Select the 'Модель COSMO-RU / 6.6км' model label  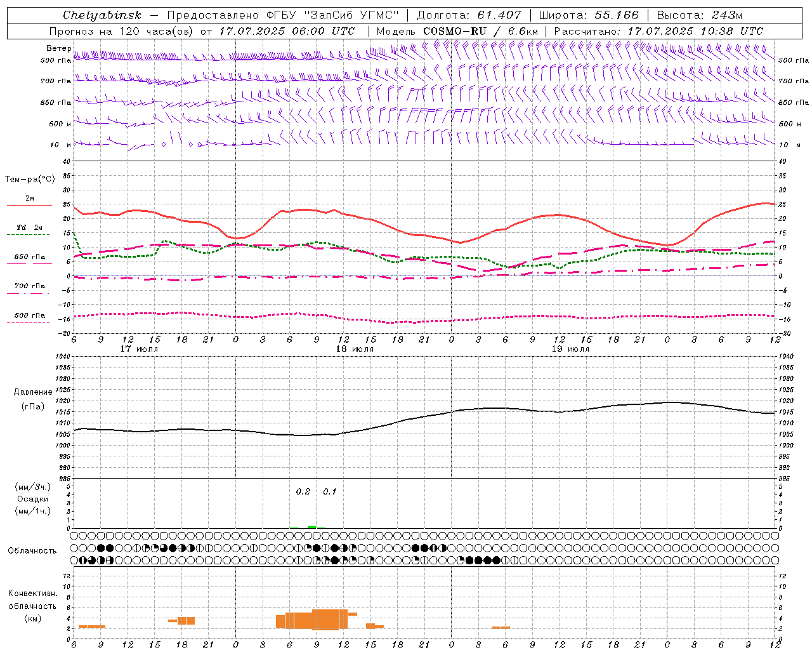[457, 31]
